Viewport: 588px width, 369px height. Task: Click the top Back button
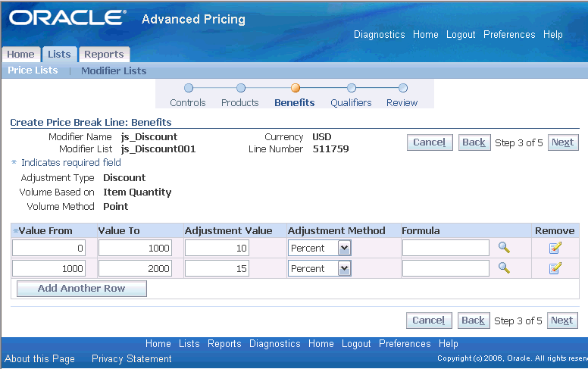[474, 142]
